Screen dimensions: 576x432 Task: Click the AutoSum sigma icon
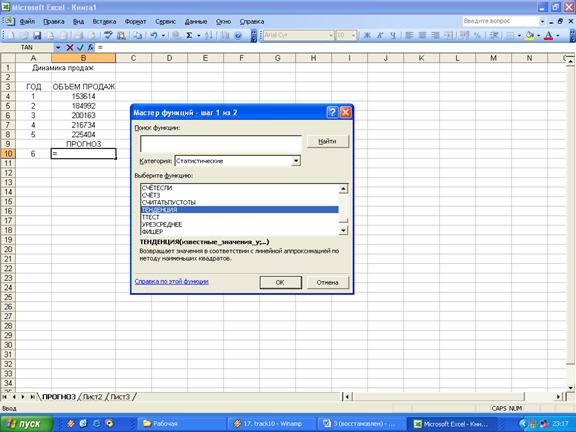pos(189,35)
